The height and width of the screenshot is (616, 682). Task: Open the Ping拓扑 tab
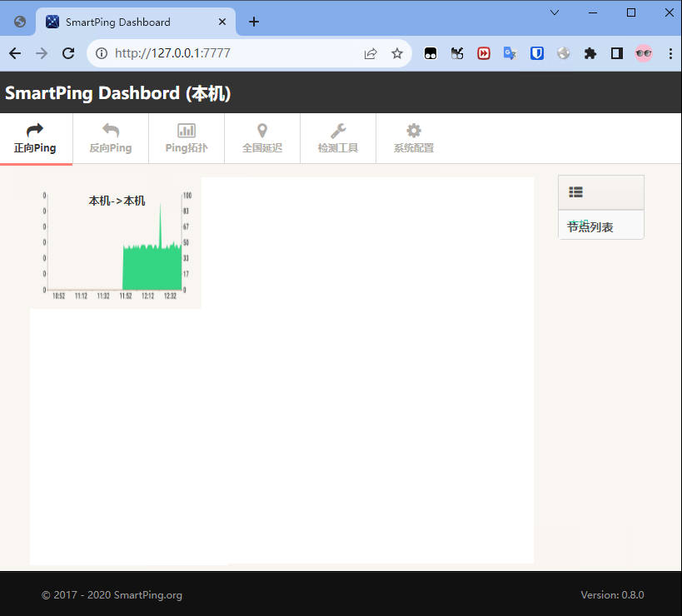coord(187,139)
